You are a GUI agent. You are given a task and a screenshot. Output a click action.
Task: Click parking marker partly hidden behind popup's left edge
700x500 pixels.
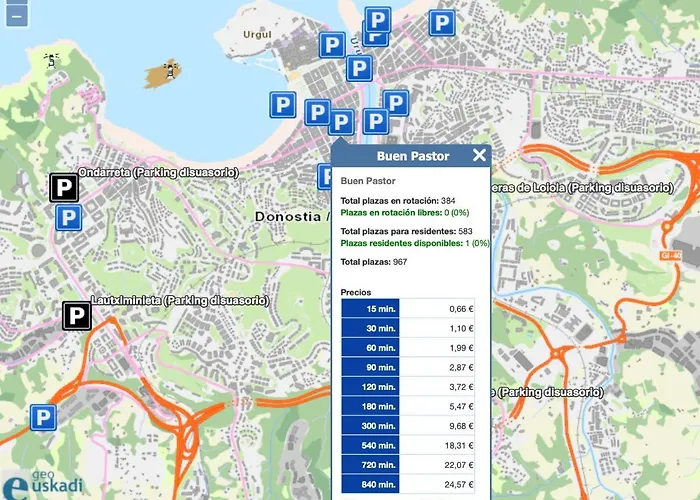pyautogui.click(x=325, y=177)
